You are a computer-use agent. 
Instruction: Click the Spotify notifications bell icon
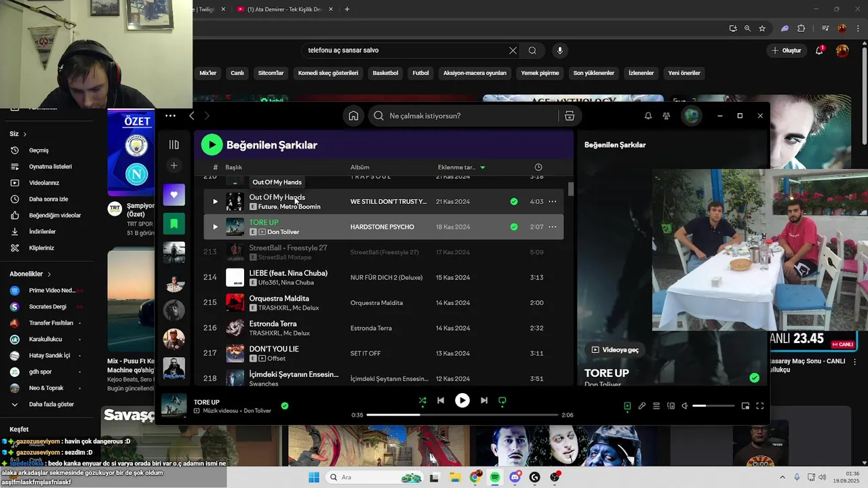648,116
